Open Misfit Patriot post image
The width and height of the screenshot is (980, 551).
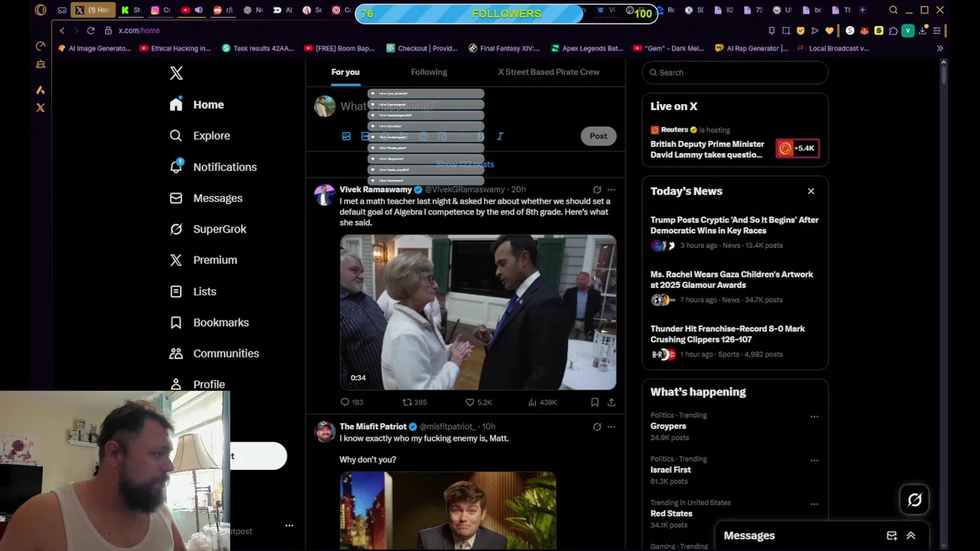click(x=448, y=510)
